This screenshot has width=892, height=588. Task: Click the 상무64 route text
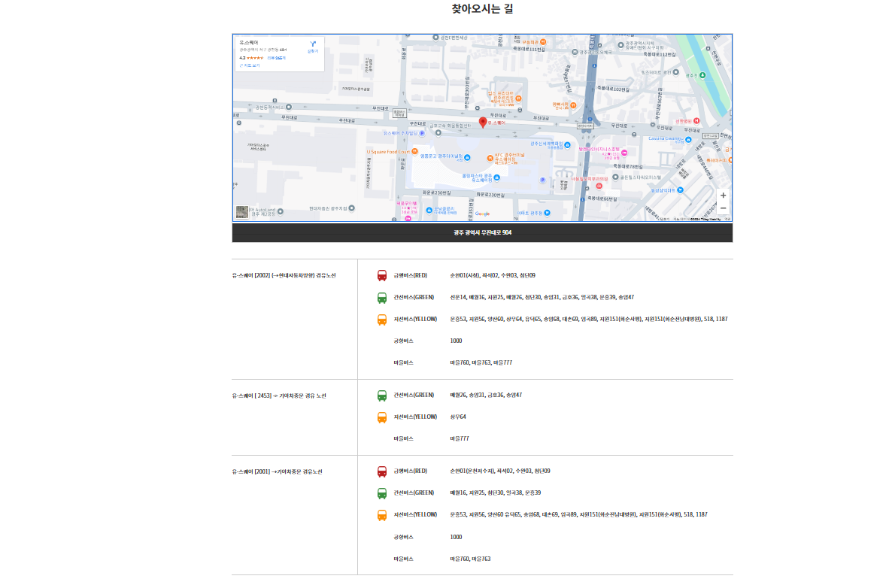click(458, 417)
